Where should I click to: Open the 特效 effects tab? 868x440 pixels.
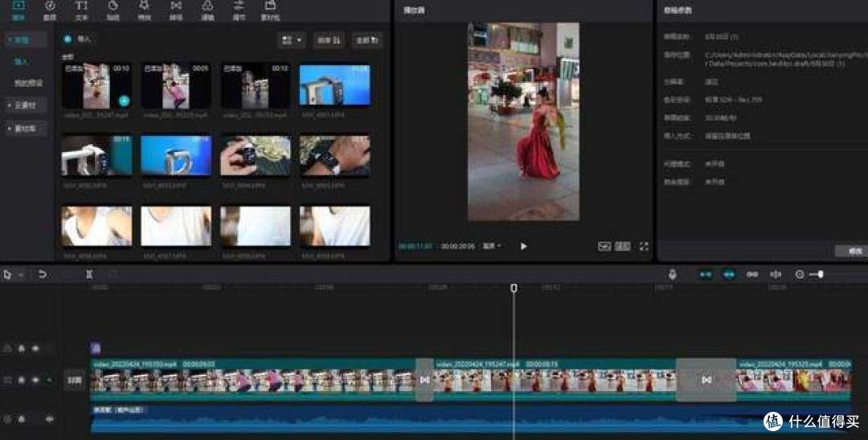point(144,10)
